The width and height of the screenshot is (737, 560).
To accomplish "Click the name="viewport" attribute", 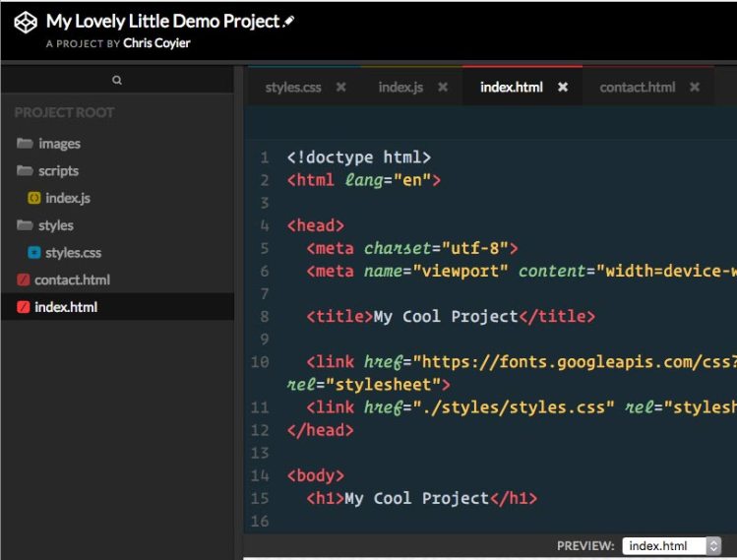I will (x=436, y=271).
